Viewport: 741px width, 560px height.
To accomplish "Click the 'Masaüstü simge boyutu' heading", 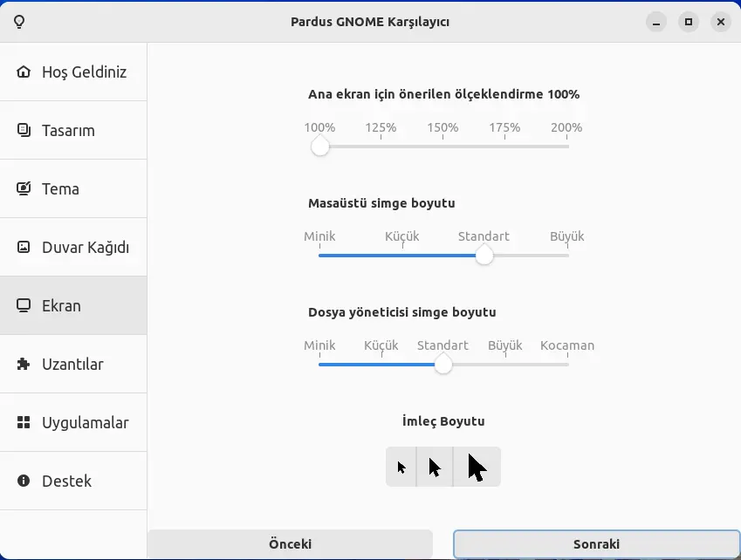I will tap(381, 203).
